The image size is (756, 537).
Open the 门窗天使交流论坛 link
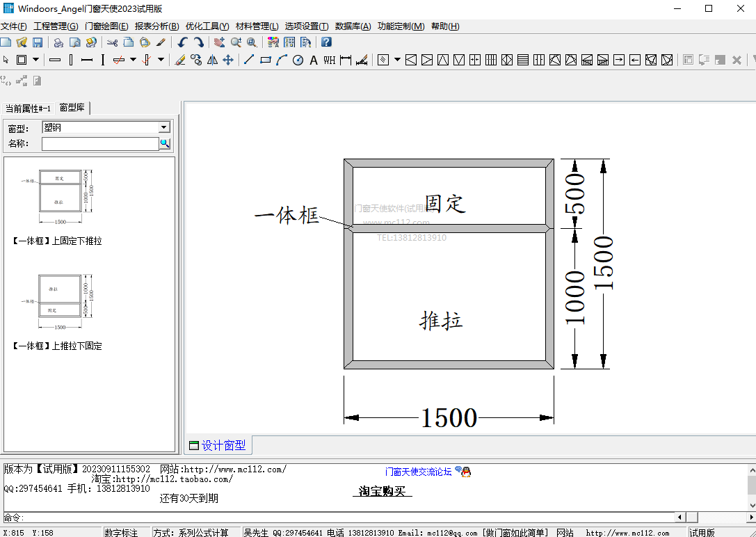point(418,472)
